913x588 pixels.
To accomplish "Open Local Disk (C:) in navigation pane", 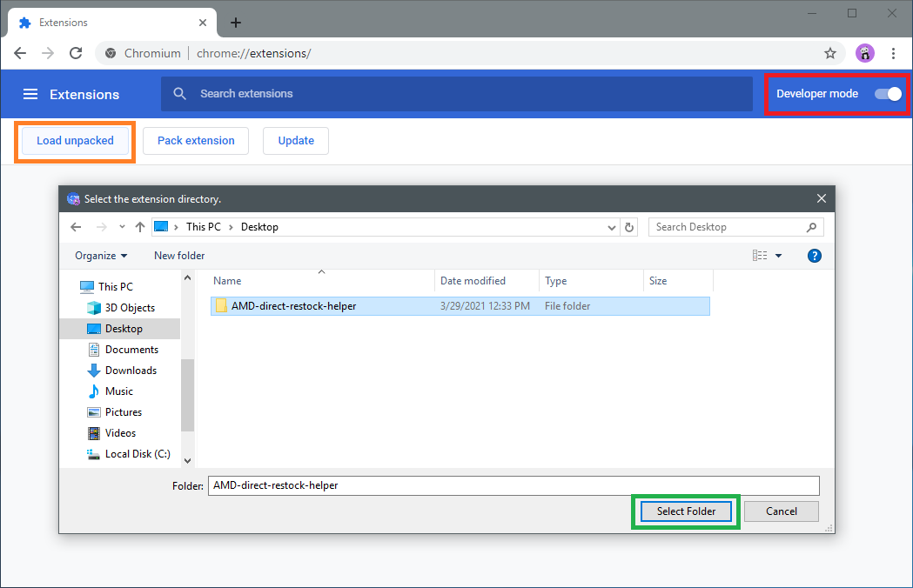I will point(138,454).
